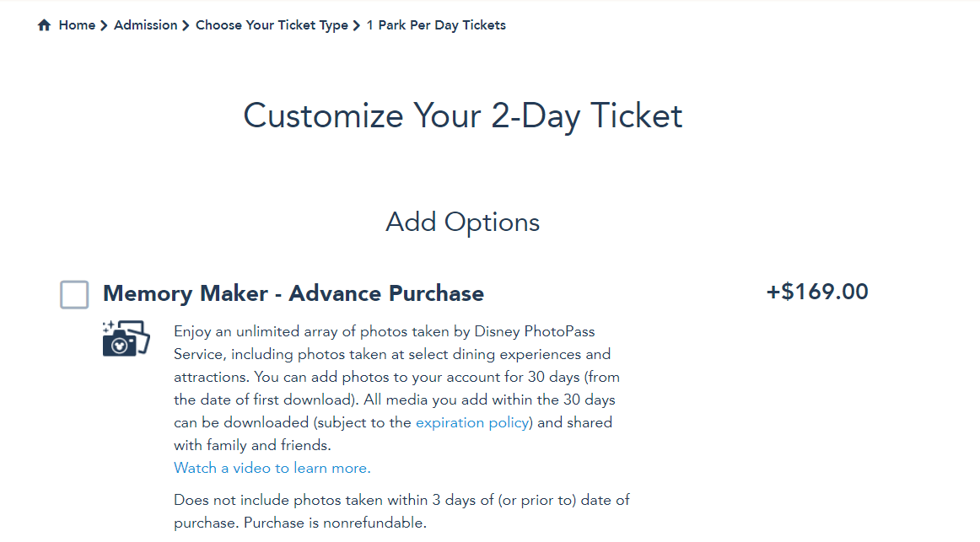980x542 pixels.
Task: Click the Disney PhotoPass description paragraph
Action: point(397,389)
